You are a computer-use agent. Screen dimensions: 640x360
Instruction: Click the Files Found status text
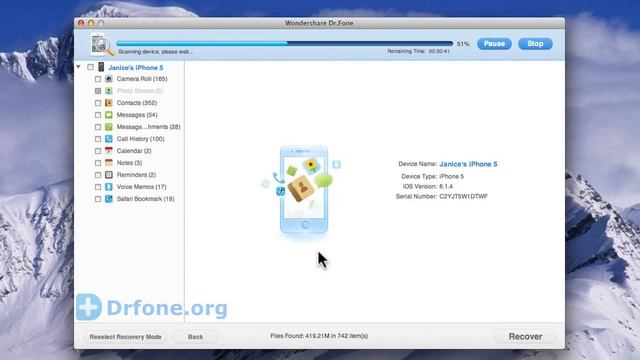[x=319, y=336]
